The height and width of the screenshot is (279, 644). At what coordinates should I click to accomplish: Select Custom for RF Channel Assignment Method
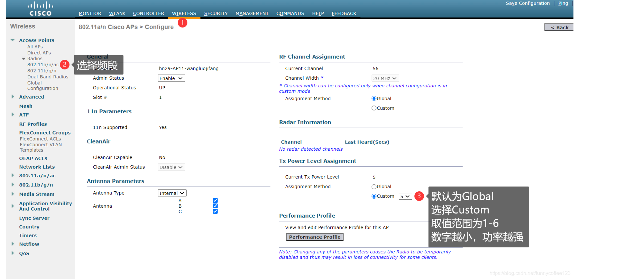374,108
